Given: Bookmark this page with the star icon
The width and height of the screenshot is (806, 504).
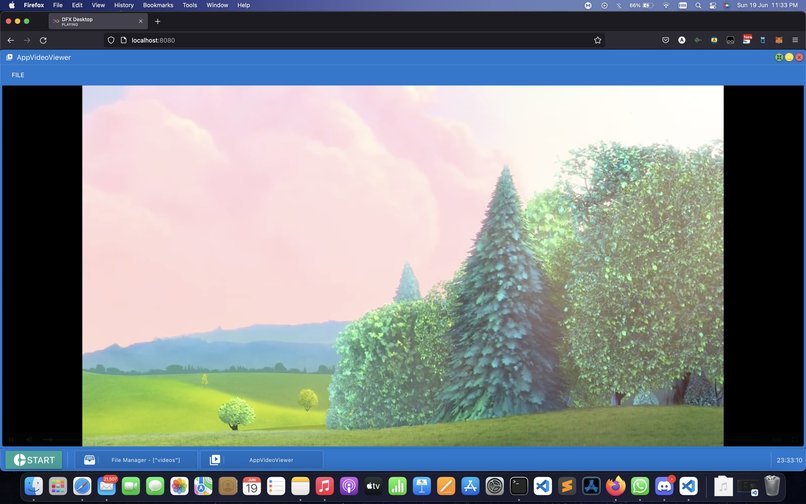Looking at the screenshot, I should [597, 40].
